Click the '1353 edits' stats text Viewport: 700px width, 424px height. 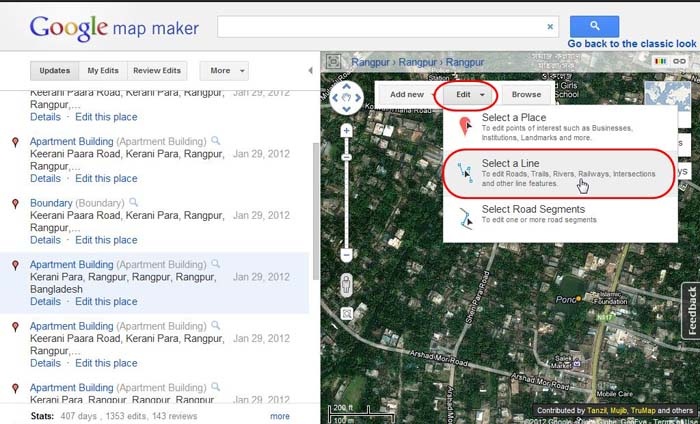126,416
